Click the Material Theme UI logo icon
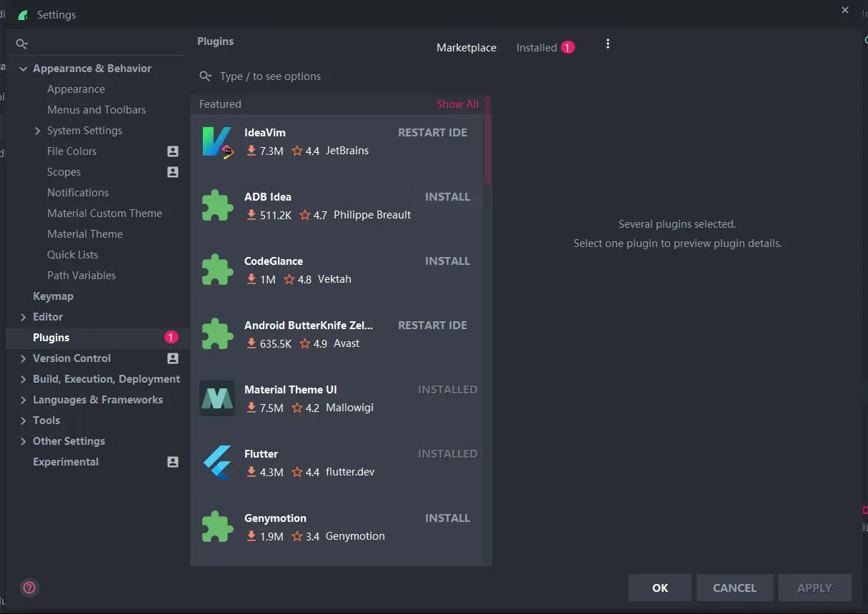 (x=217, y=398)
